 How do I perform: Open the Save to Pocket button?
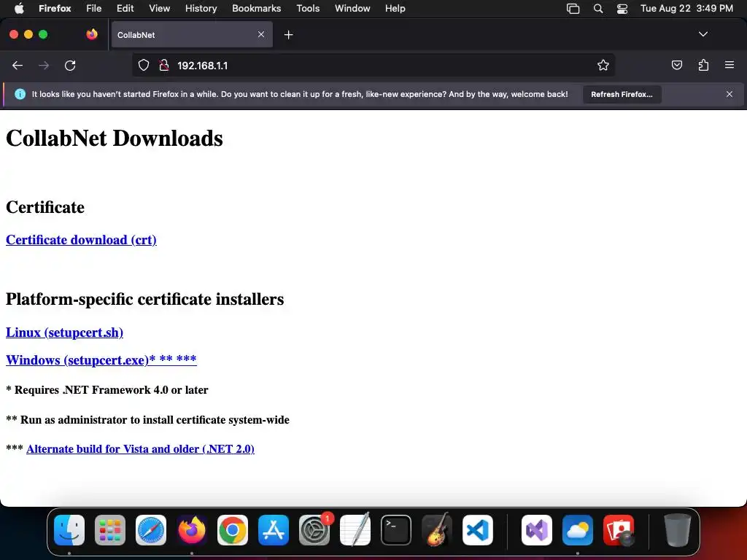tap(676, 65)
